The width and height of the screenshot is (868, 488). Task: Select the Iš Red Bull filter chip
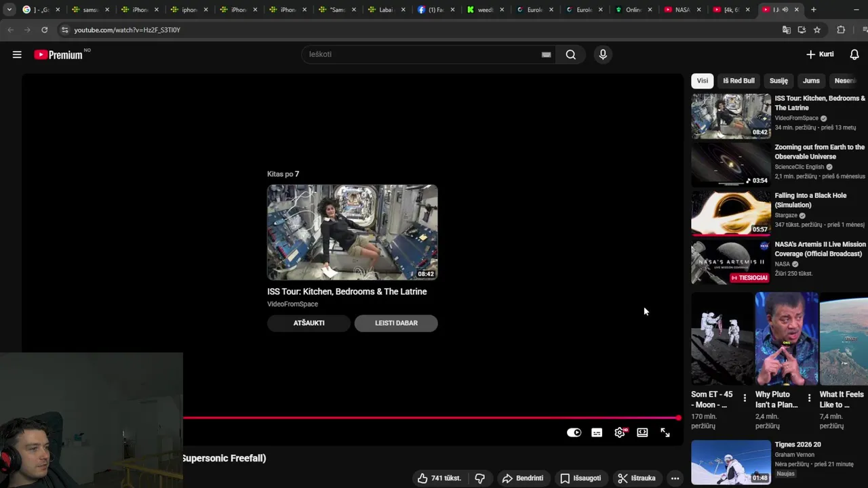(x=738, y=81)
